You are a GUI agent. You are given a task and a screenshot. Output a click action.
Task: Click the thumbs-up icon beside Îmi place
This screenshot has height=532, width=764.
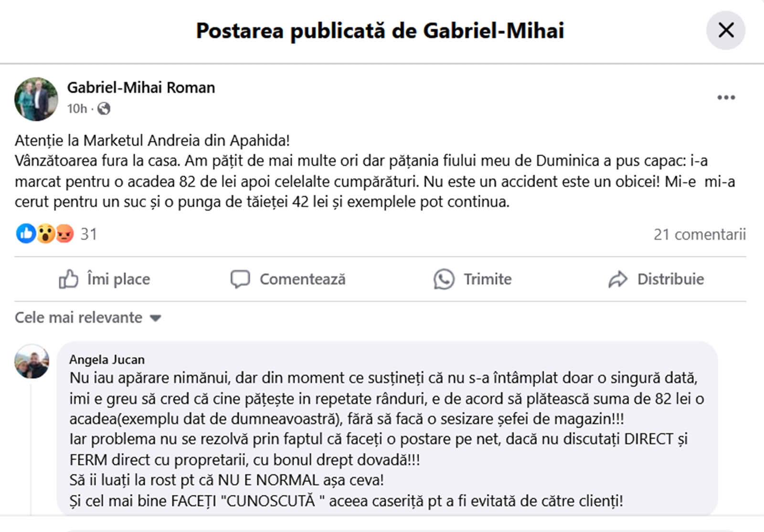click(x=68, y=279)
